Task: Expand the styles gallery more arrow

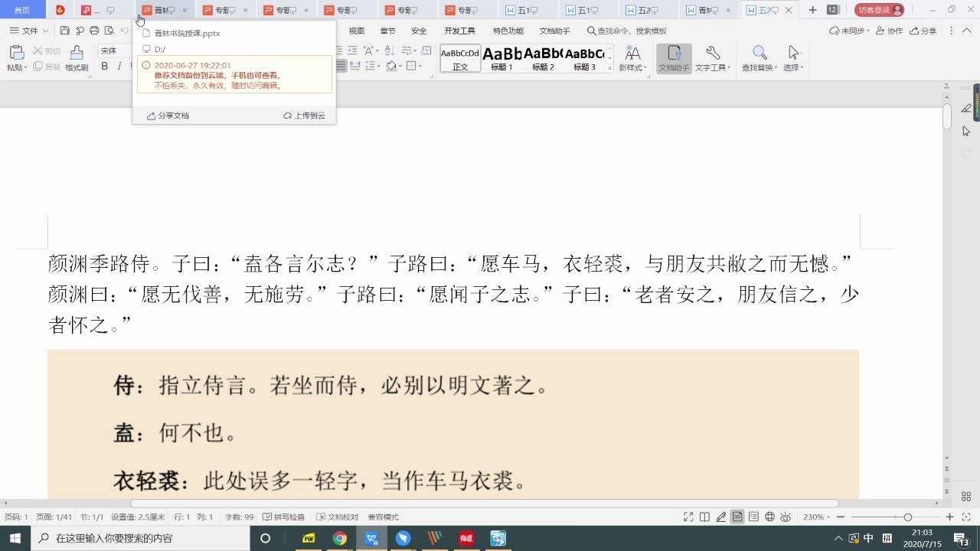Action: [610, 68]
